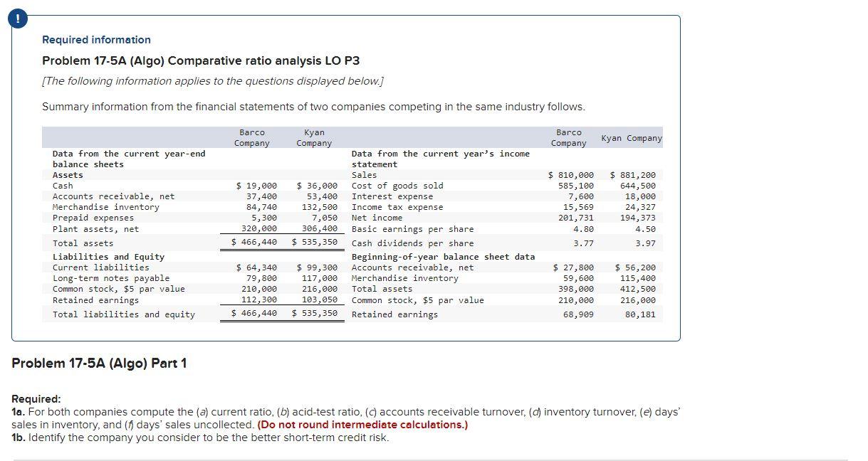Click the Cash row label

(61, 185)
